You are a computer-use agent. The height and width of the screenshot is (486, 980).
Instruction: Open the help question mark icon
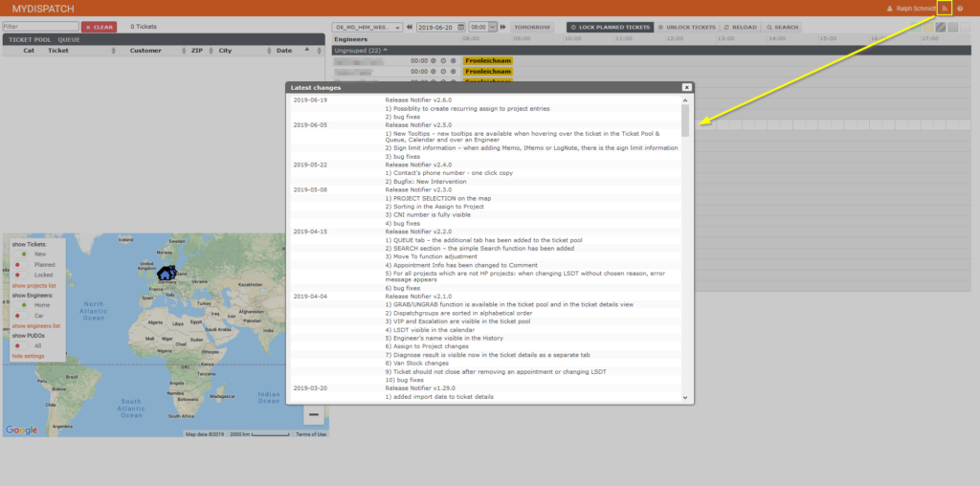point(960,9)
